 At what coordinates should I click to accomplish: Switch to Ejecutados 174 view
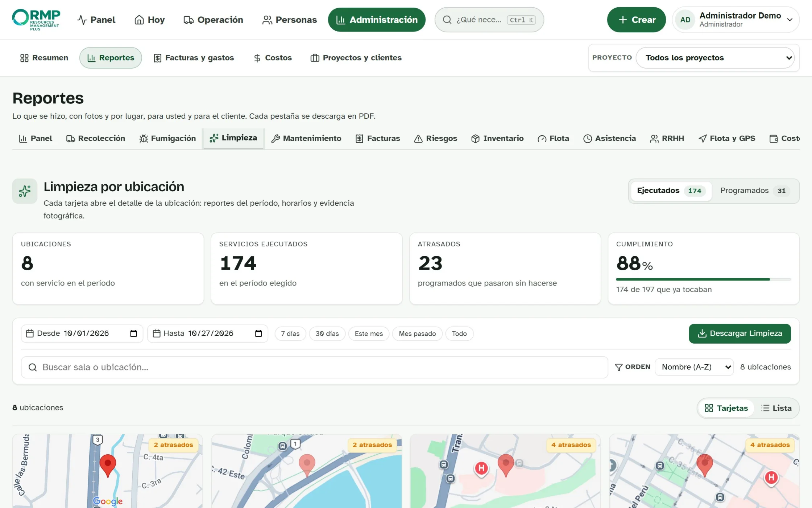coord(671,191)
